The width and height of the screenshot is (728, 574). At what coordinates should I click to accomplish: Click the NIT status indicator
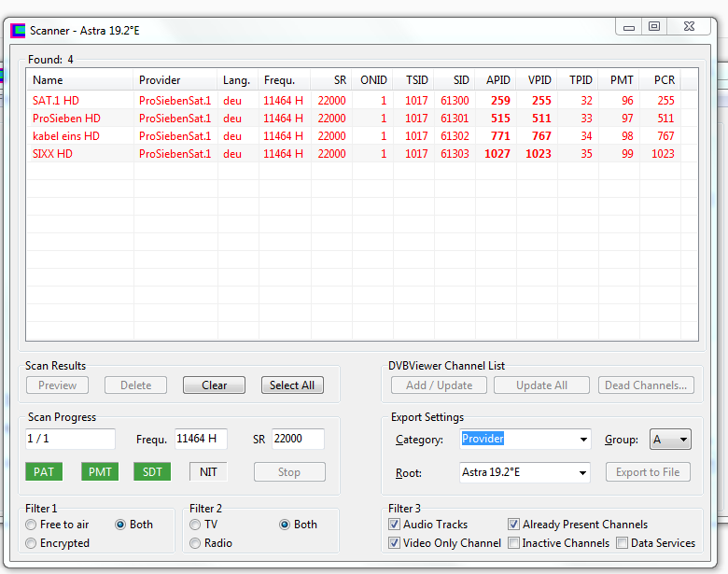(208, 471)
